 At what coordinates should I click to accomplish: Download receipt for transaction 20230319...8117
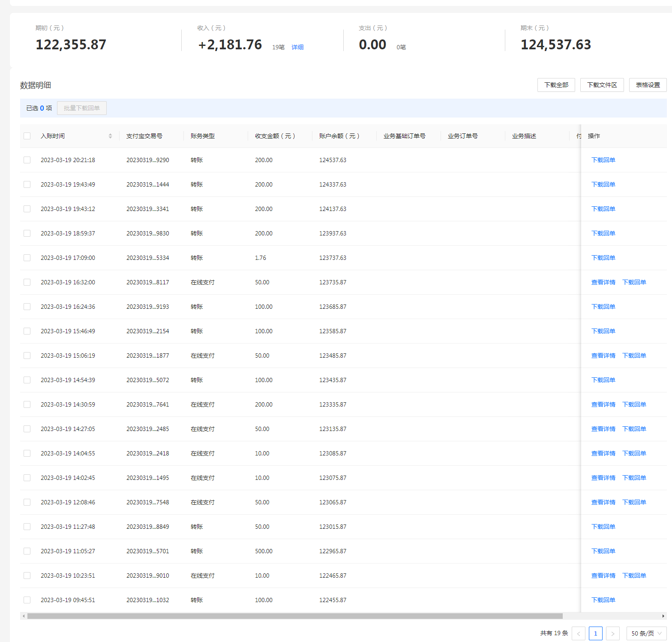click(x=634, y=282)
